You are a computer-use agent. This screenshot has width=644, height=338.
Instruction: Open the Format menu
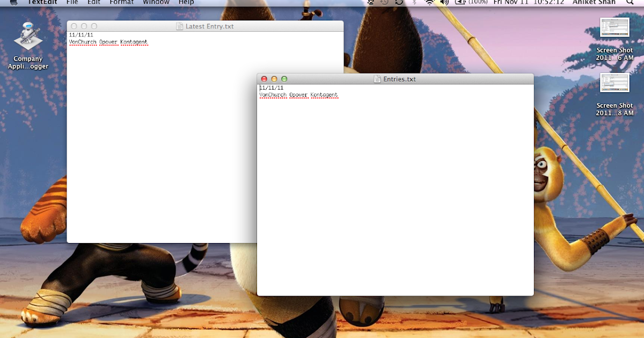(x=121, y=2)
